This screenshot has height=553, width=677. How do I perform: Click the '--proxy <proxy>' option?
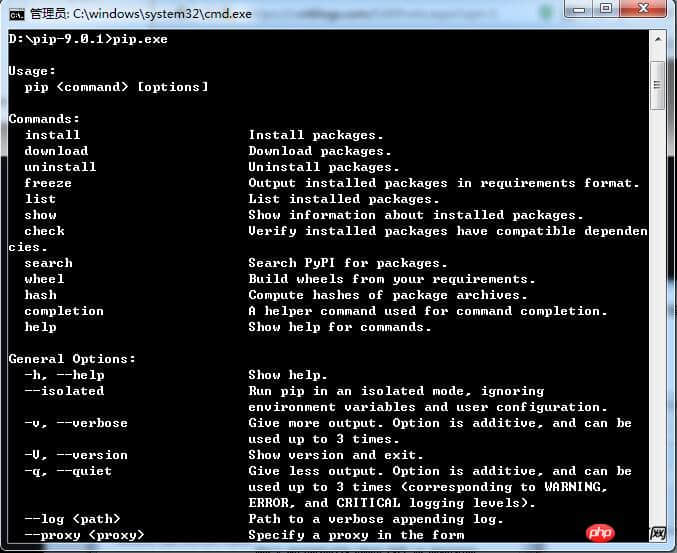84,535
